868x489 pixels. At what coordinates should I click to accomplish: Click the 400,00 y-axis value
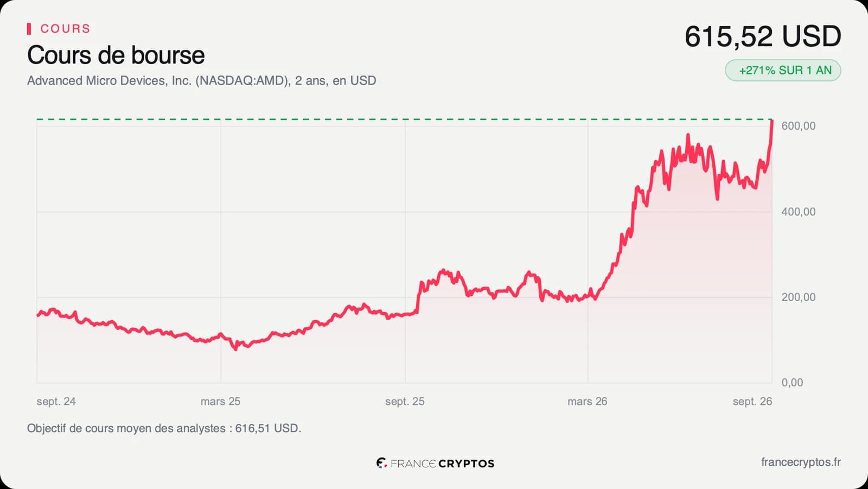(798, 212)
